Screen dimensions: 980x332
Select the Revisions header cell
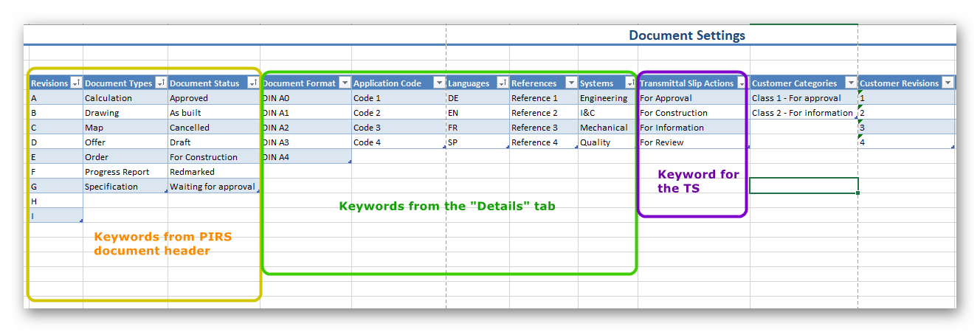point(56,83)
